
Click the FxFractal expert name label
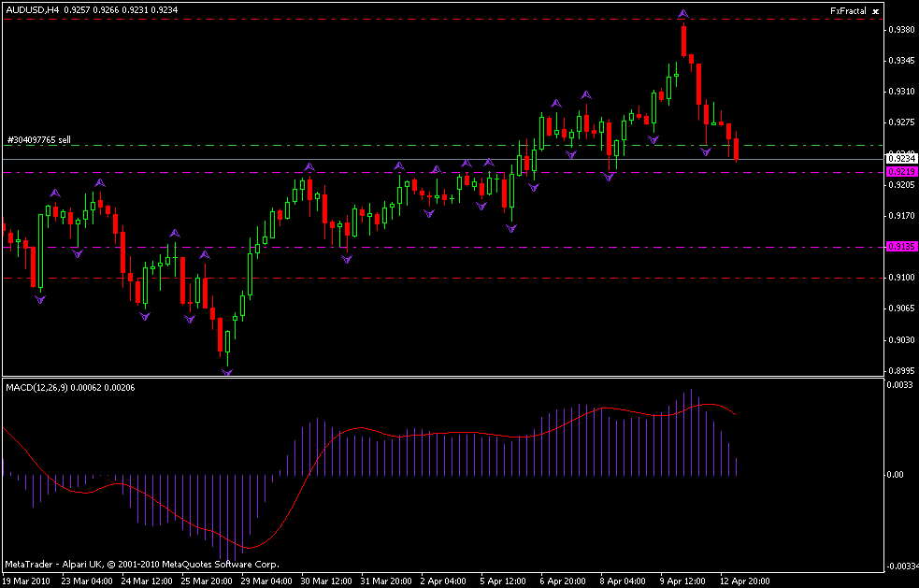(848, 10)
